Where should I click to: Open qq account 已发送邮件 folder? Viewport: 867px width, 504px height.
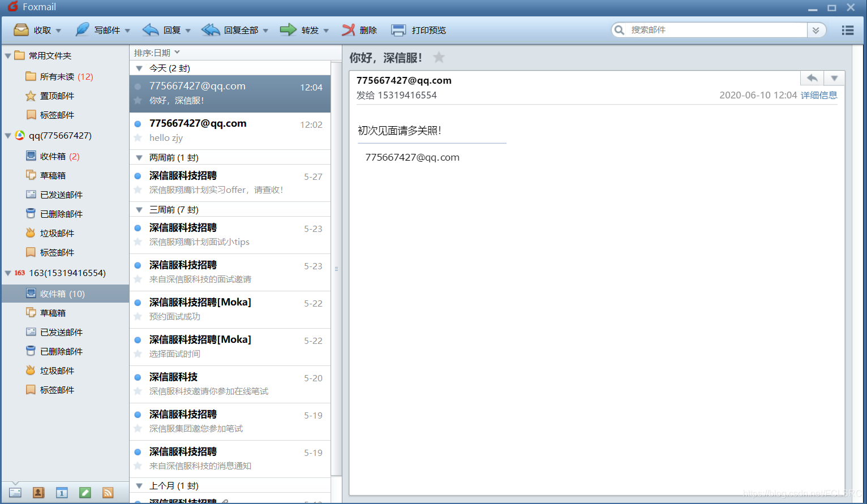coord(61,195)
